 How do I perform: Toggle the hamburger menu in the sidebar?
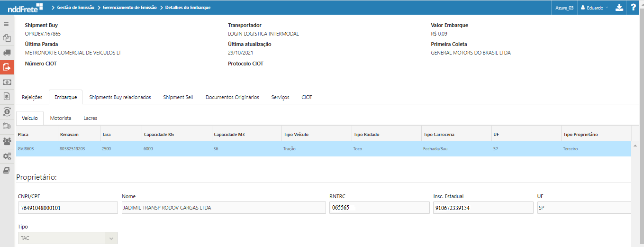7,24
